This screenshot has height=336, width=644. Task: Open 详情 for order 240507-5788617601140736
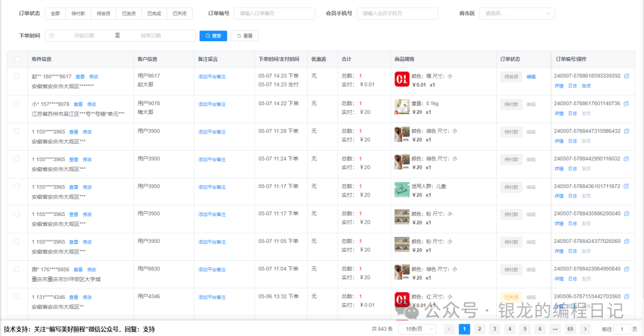click(x=559, y=113)
